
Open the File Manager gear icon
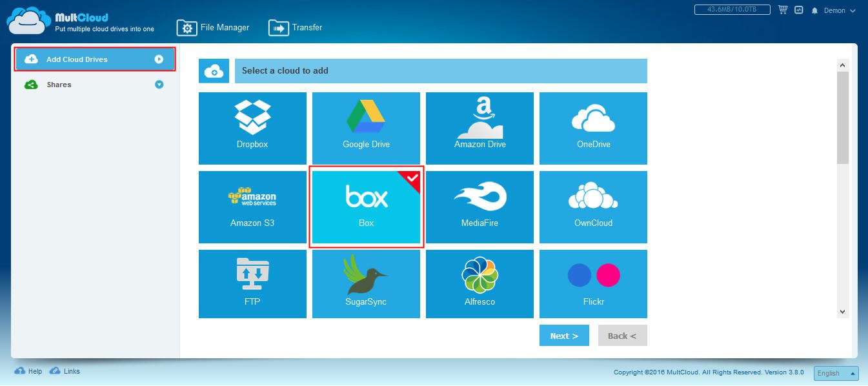[x=187, y=28]
